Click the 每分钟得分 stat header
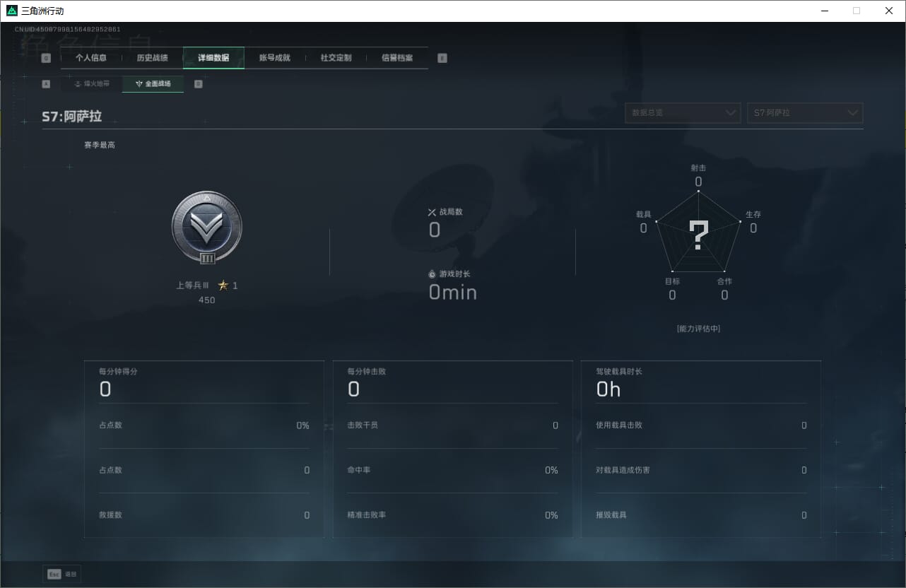The width and height of the screenshot is (906, 588). point(119,372)
